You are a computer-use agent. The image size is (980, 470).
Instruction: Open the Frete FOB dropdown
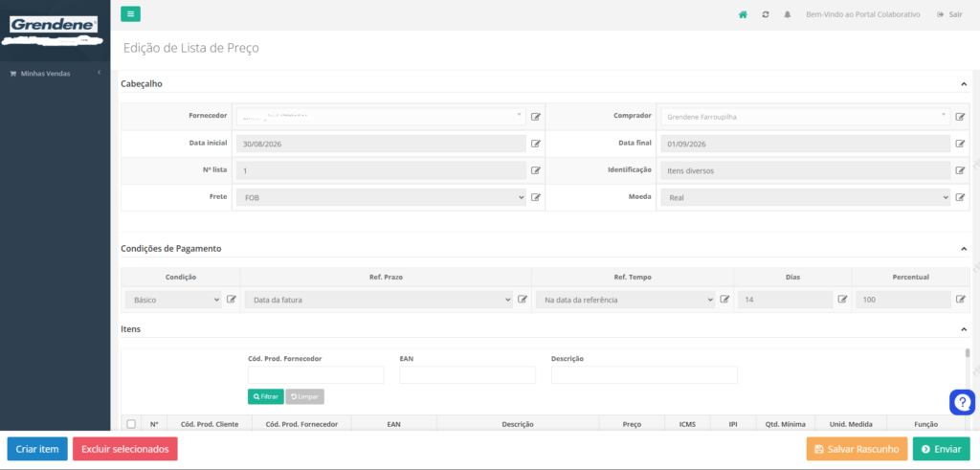381,197
